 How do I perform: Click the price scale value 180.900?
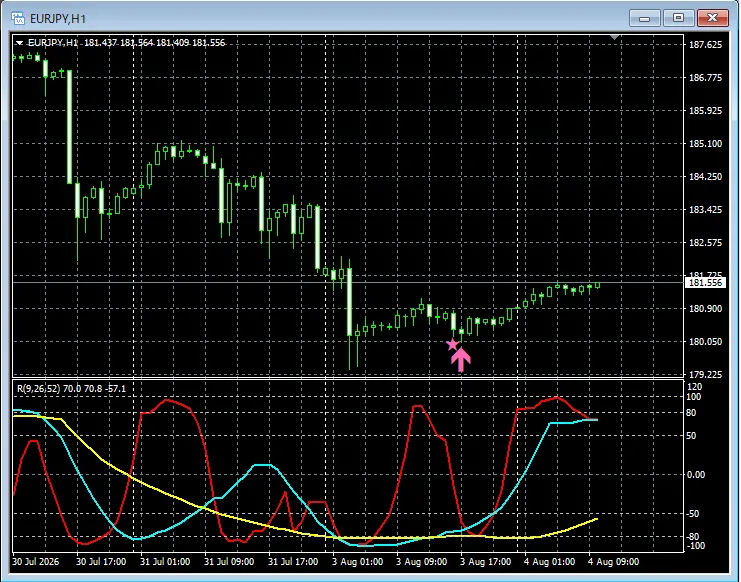click(706, 308)
